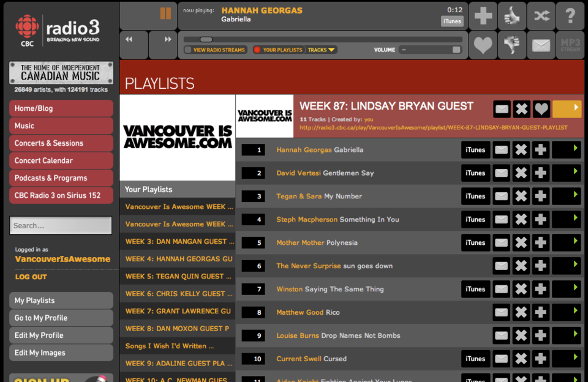Remove Hannah Georgas Gabriella from playlist
The image size is (588, 382).
click(521, 150)
